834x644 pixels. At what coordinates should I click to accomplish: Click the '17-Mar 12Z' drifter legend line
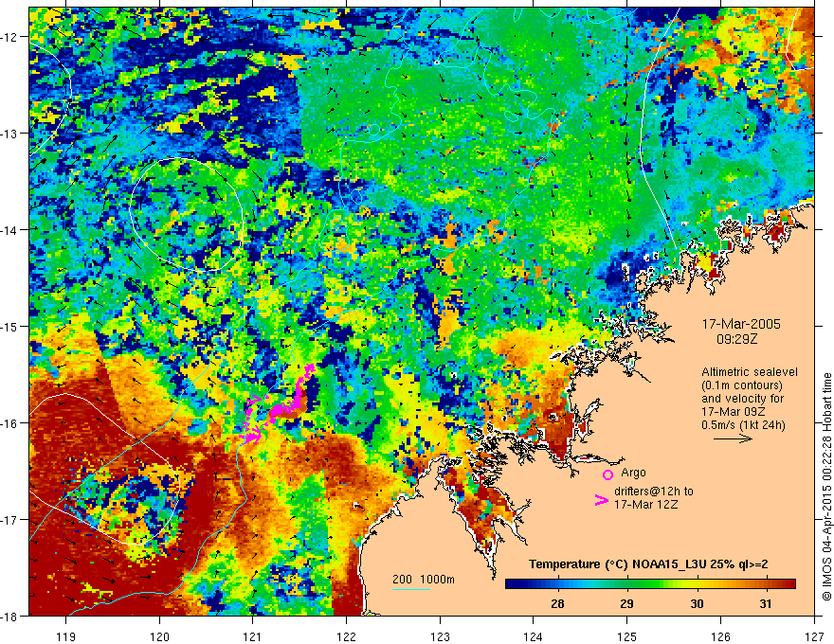click(x=646, y=505)
